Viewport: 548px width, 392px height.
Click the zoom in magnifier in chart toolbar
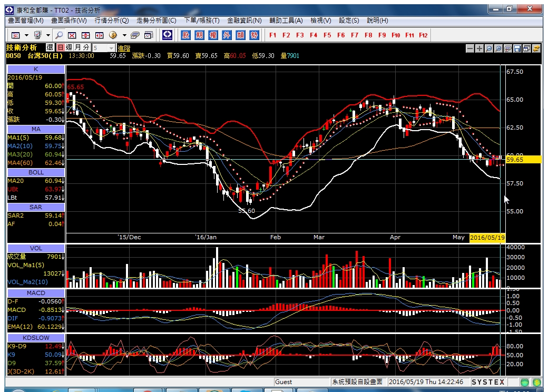point(498,48)
